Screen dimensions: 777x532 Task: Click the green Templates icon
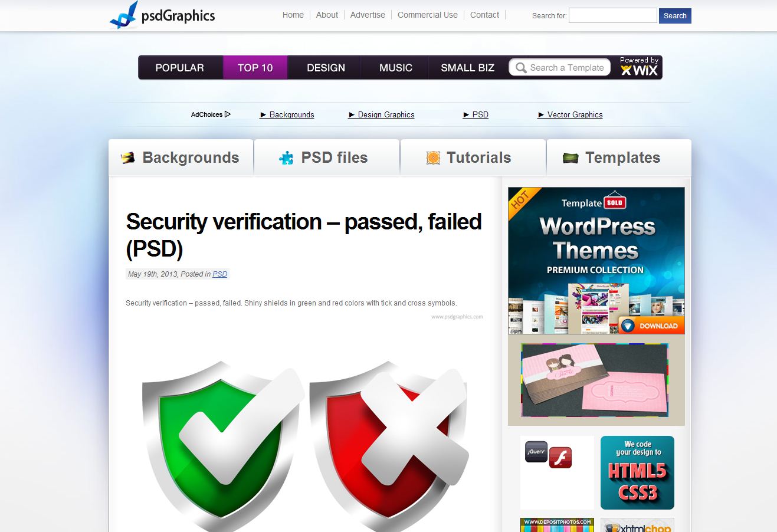[571, 157]
